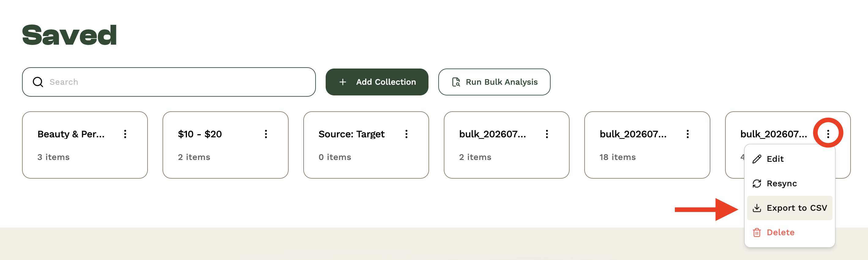The width and height of the screenshot is (868, 260).
Task: Click the document icon in Run Bulk Analysis
Action: coord(456,82)
